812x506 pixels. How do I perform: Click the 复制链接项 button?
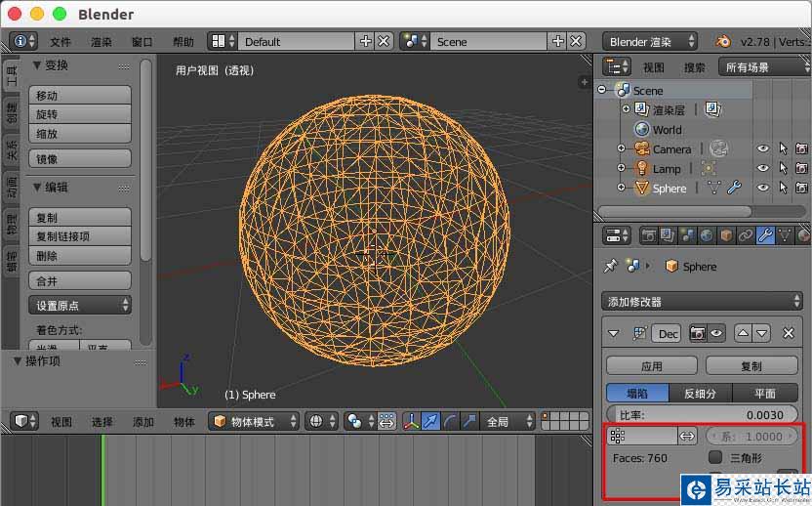pyautogui.click(x=80, y=236)
